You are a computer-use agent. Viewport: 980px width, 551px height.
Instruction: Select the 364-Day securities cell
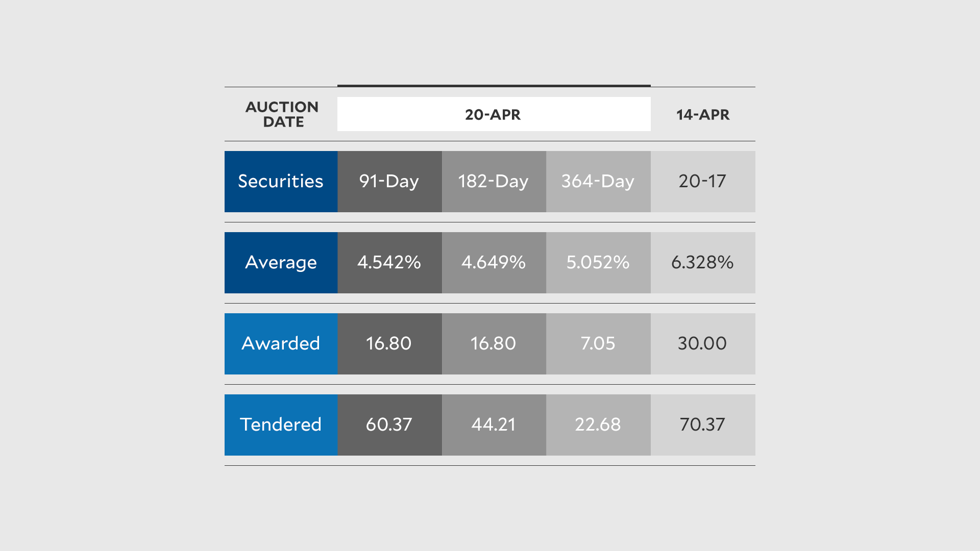pyautogui.click(x=598, y=182)
